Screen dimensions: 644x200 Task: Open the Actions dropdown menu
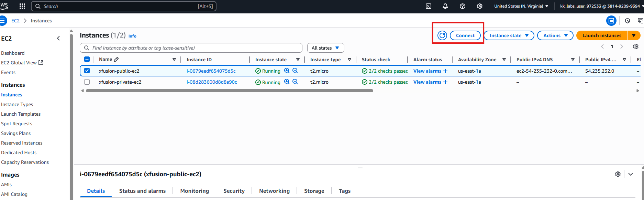pos(555,35)
